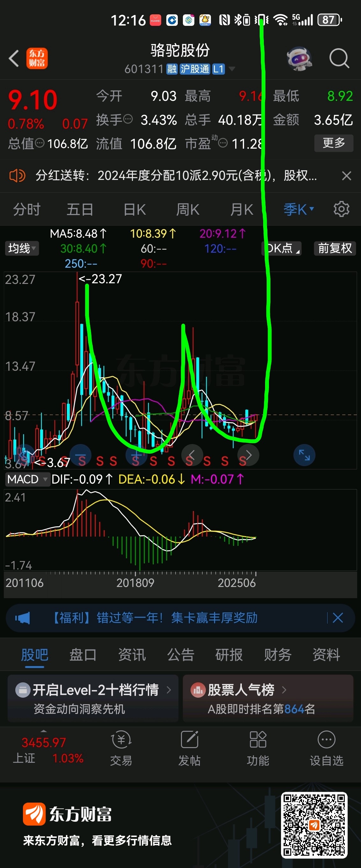Tap the 总值 info circle icon
Viewport: 361px width, 868px height.
click(x=40, y=143)
